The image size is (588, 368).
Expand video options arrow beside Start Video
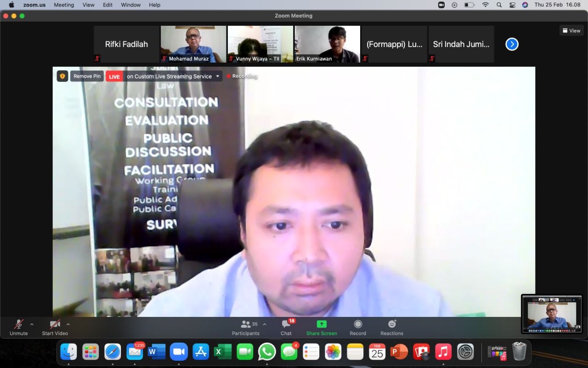click(x=68, y=324)
